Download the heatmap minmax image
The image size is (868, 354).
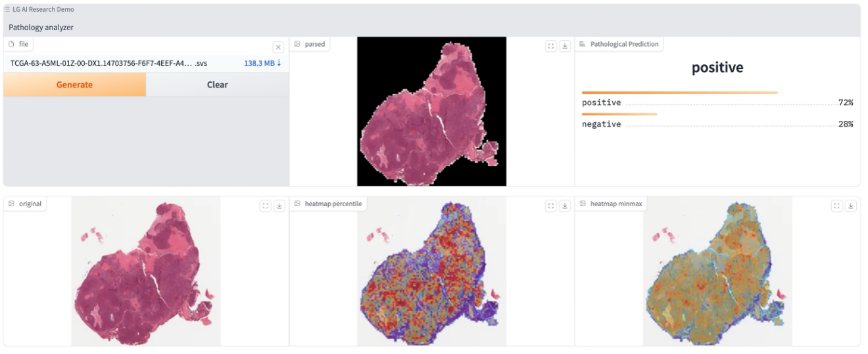850,206
